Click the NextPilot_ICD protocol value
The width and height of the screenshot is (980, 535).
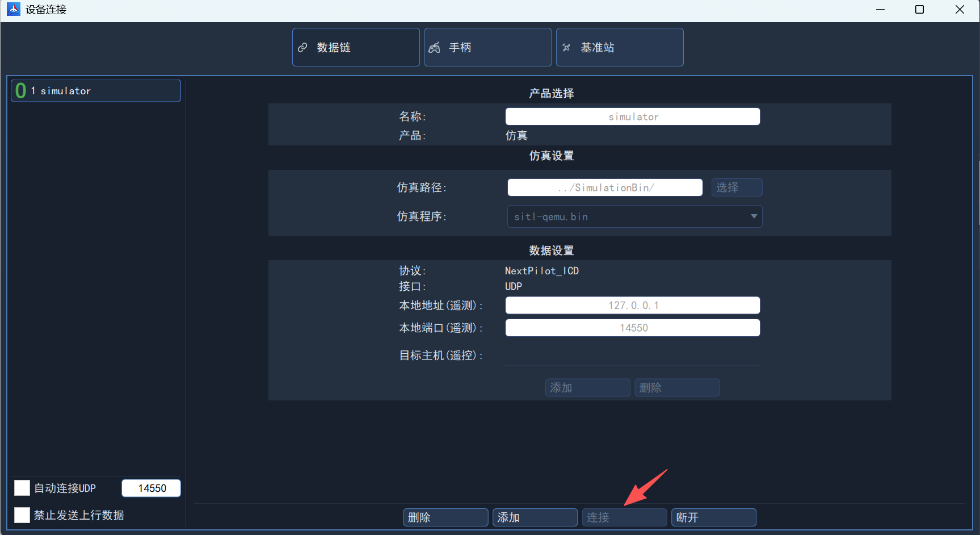[x=542, y=271]
